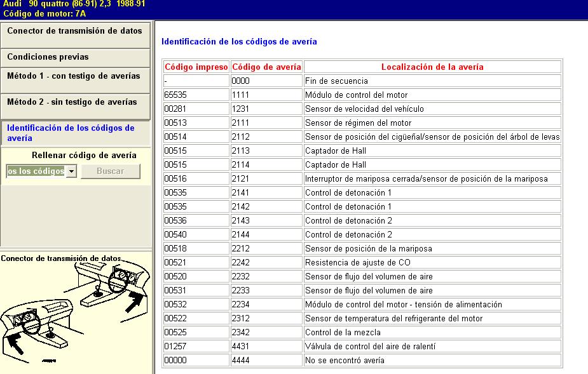Open Método 2 - sin testigo de averías

coord(75,106)
